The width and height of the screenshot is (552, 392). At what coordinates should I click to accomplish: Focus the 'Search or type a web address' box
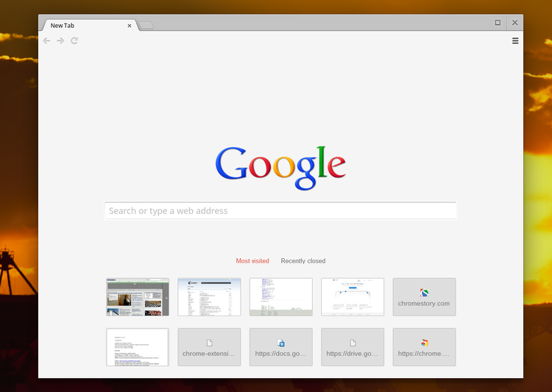coord(280,211)
